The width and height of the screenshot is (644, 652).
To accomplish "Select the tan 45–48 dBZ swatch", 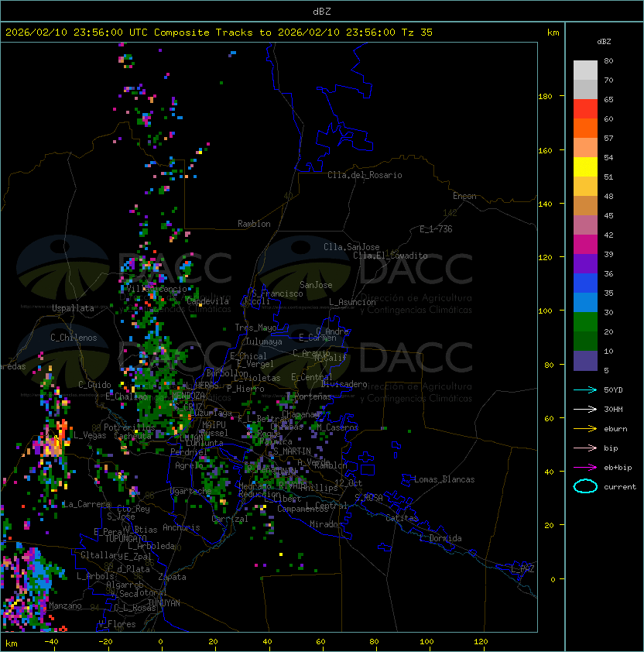I will [x=585, y=205].
